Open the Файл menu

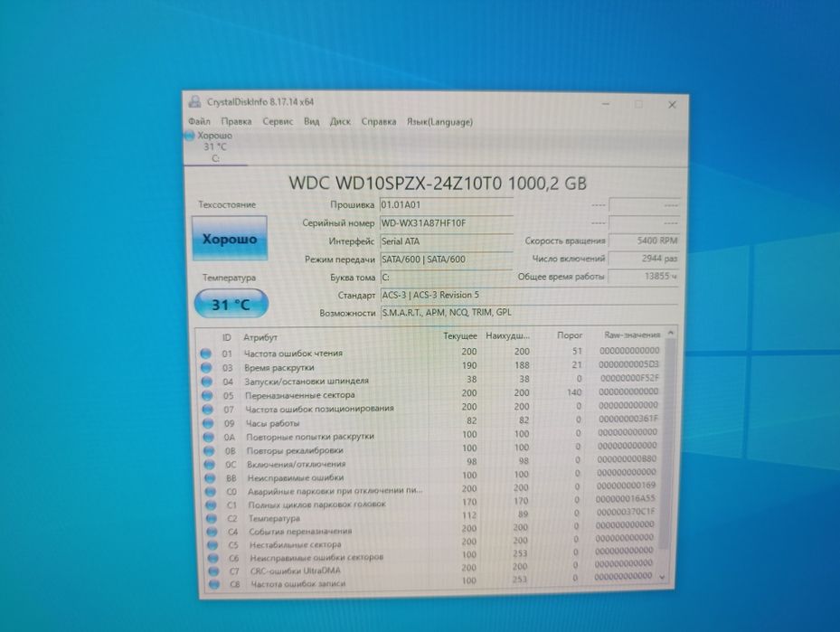point(199,121)
